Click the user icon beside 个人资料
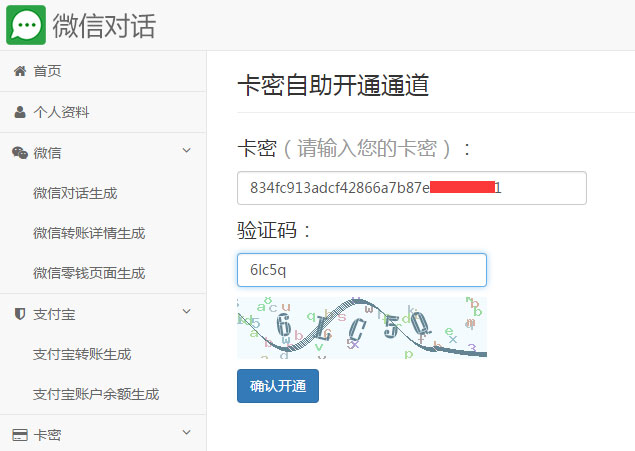The width and height of the screenshot is (635, 451). pyautogui.click(x=19, y=112)
